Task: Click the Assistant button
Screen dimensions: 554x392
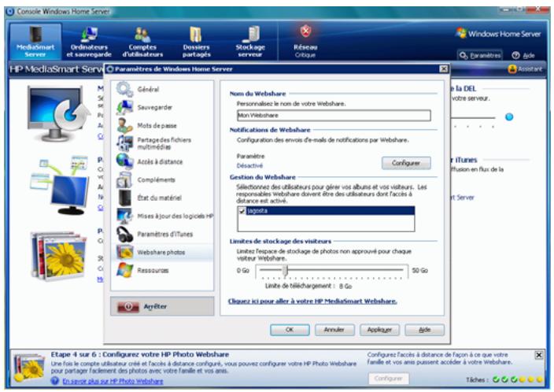Action: tap(525, 69)
